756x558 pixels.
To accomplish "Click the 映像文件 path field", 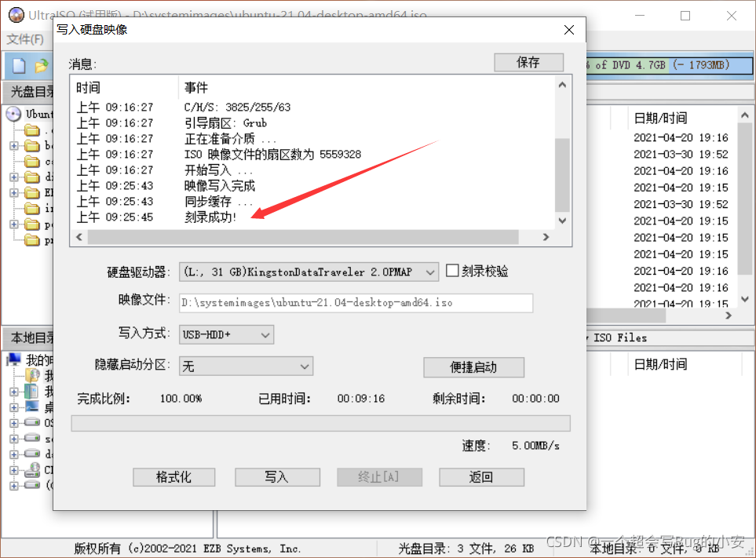I will click(x=356, y=303).
